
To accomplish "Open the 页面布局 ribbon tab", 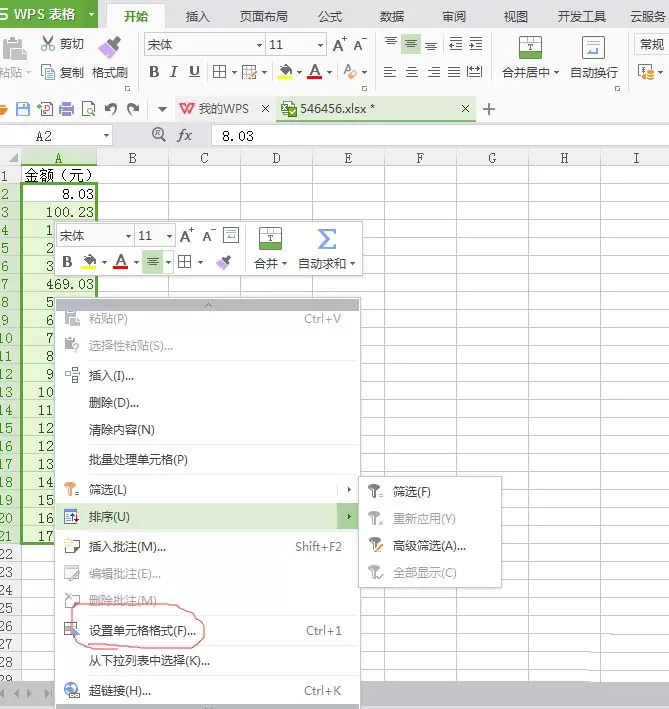I will click(264, 17).
